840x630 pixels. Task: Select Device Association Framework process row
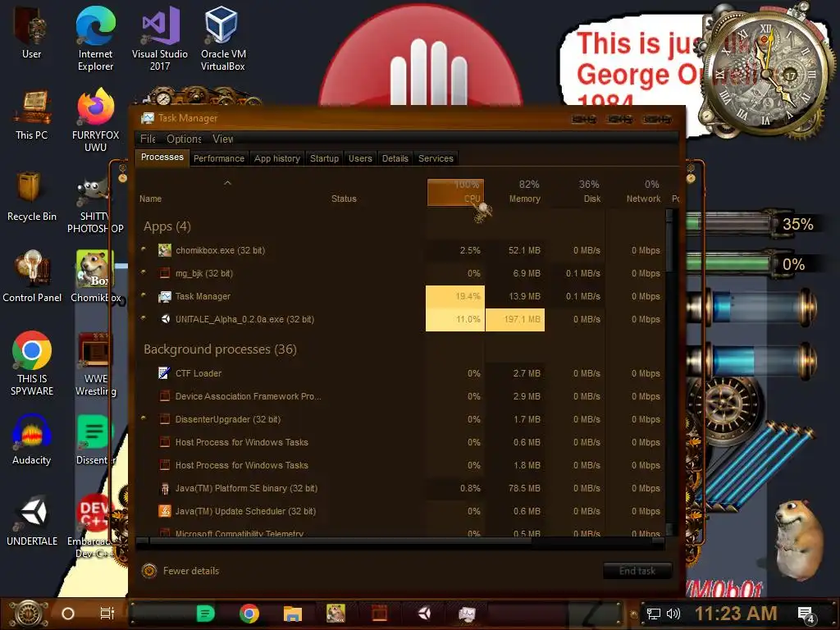400,396
